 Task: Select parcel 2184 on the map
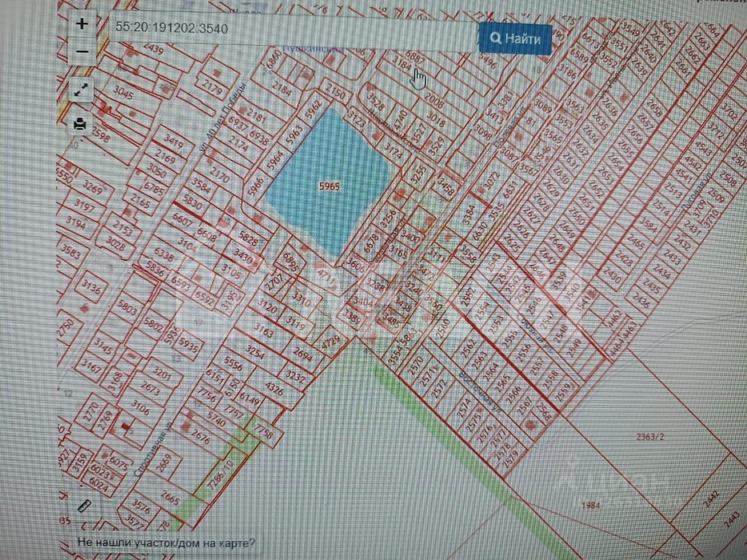[x=282, y=90]
